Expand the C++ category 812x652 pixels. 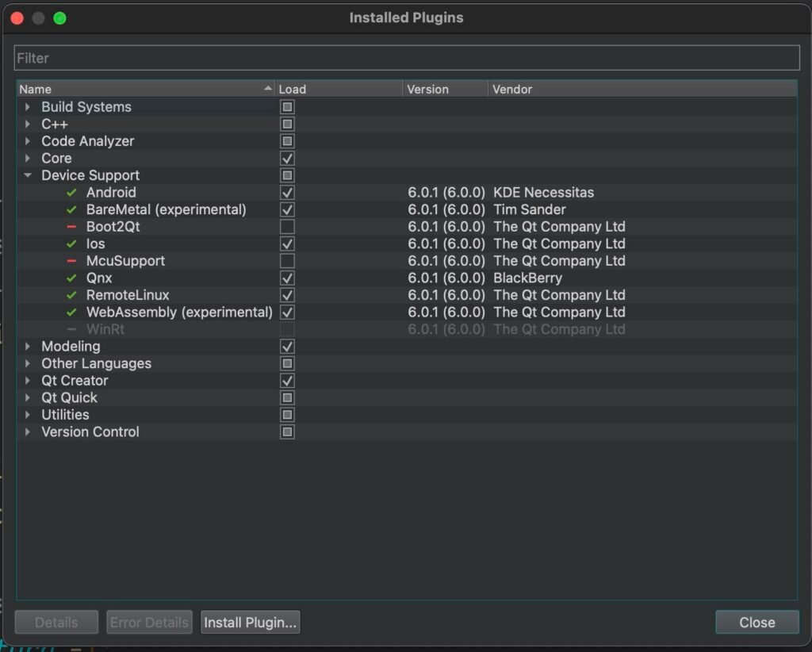coord(28,125)
